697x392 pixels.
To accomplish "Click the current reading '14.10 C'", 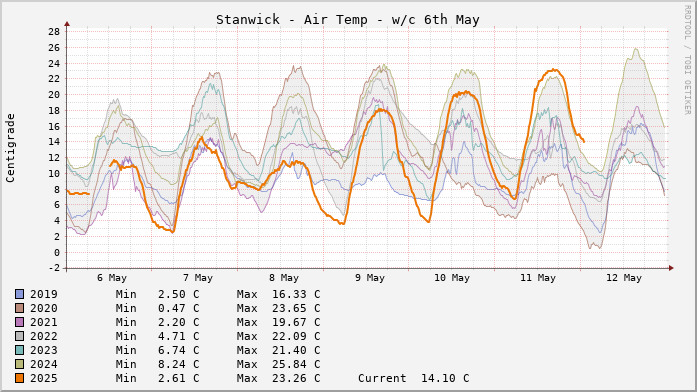I will tap(445, 378).
